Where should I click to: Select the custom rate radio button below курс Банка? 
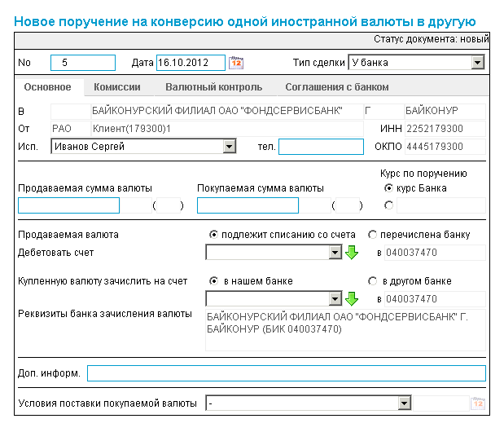(x=388, y=205)
